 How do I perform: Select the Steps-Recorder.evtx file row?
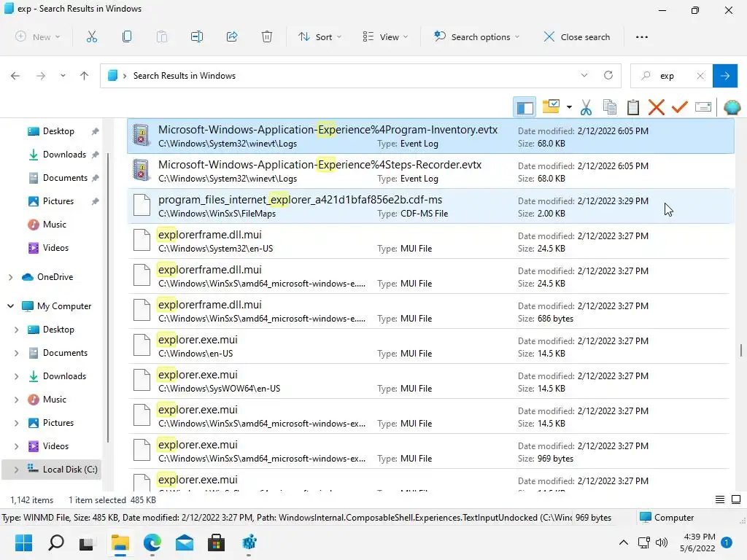[x=430, y=171]
